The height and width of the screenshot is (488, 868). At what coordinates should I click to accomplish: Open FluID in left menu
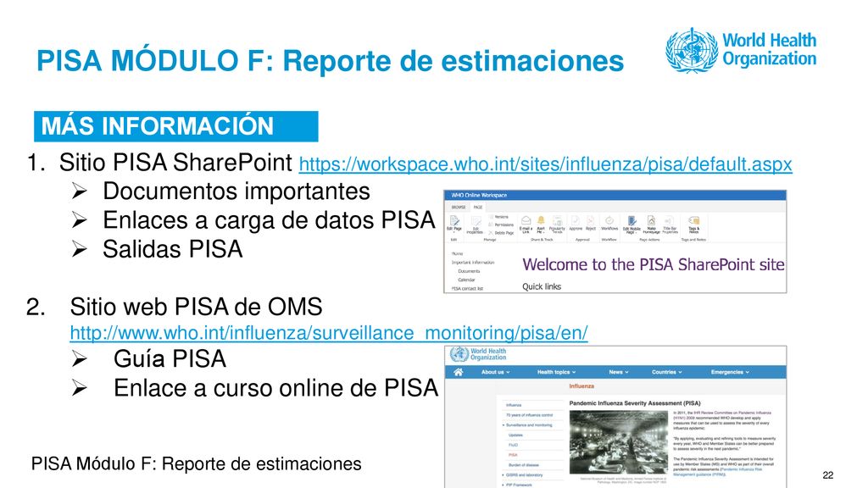click(513, 445)
